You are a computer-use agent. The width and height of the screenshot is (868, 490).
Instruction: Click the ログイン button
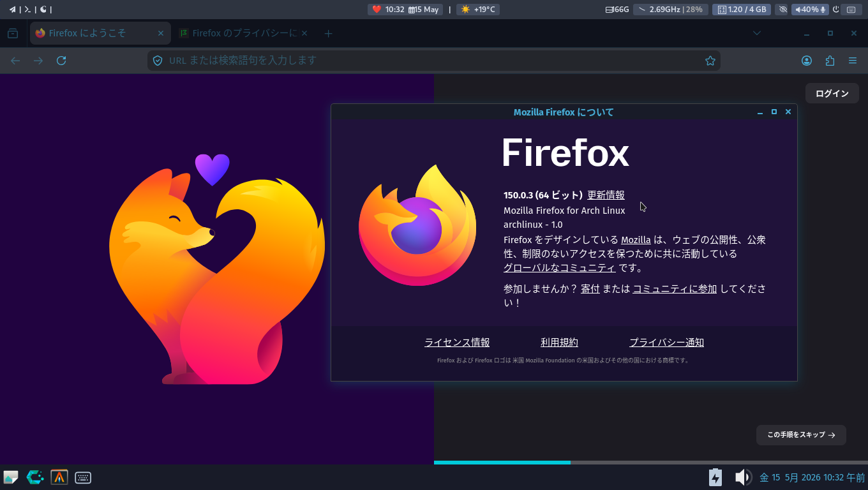pyautogui.click(x=832, y=93)
